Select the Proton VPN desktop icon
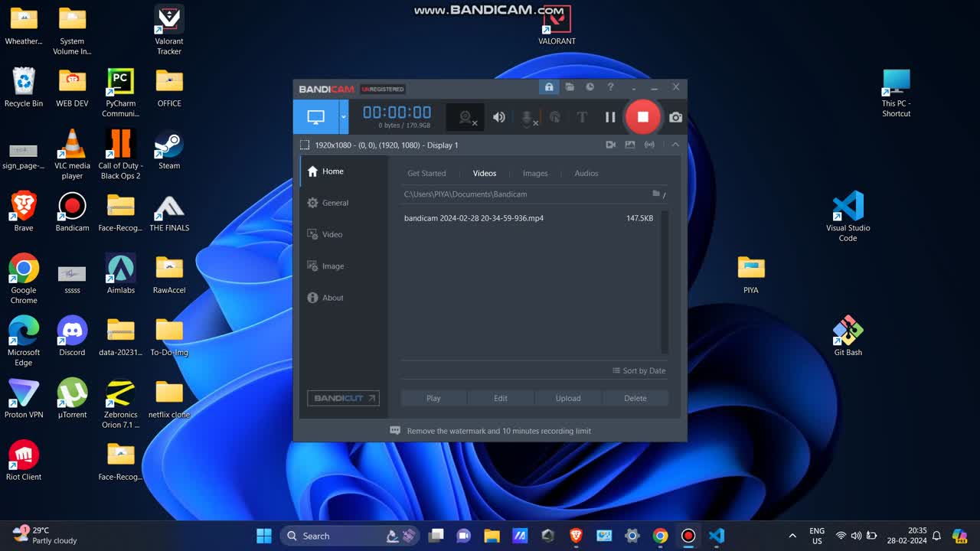 (24, 399)
